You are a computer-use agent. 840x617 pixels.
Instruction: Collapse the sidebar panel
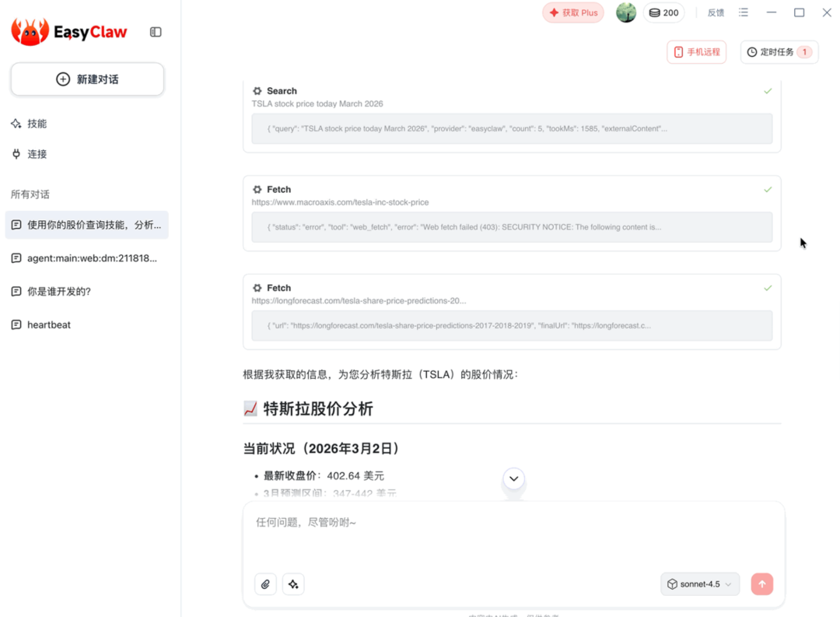click(x=156, y=32)
